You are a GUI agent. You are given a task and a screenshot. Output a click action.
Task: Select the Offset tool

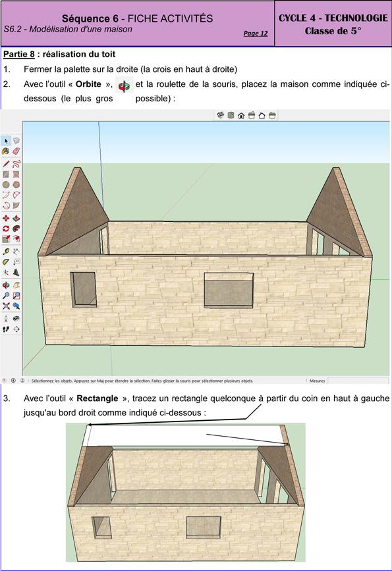coord(16,239)
